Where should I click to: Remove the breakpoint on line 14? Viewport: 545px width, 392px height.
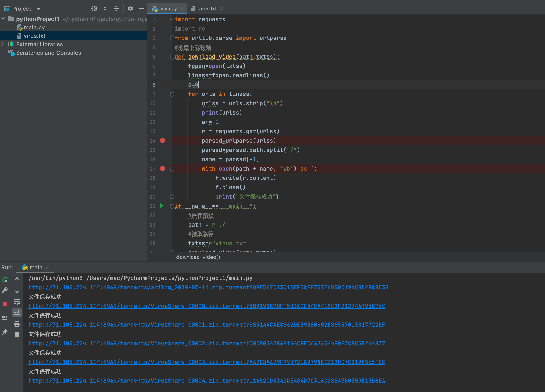click(x=163, y=140)
